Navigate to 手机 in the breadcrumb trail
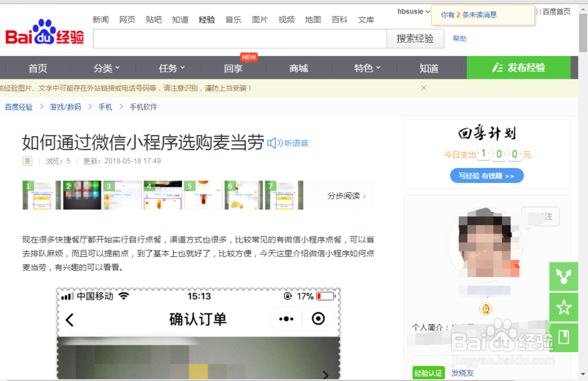Screen dimensions: 588x381 pyautogui.click(x=105, y=107)
